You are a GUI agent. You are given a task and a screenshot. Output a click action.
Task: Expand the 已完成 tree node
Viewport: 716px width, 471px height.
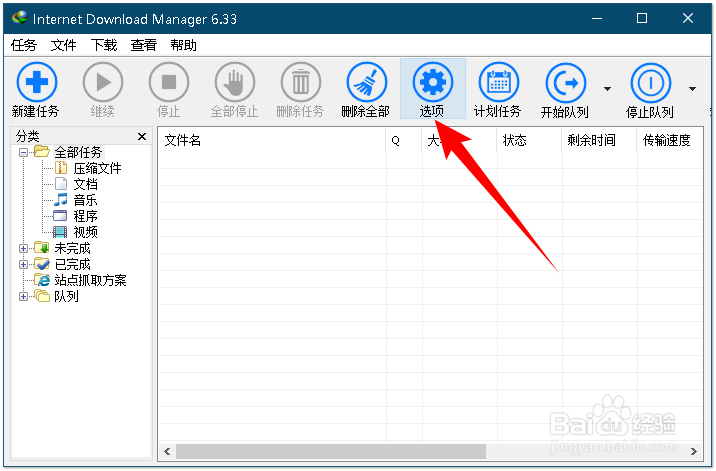click(23, 265)
